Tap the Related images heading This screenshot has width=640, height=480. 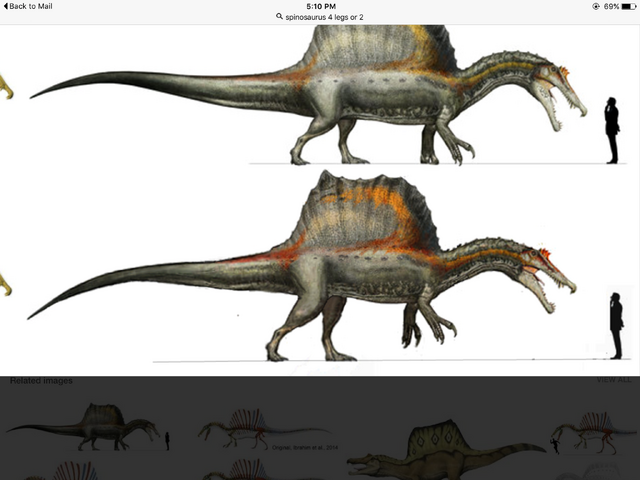click(x=41, y=380)
